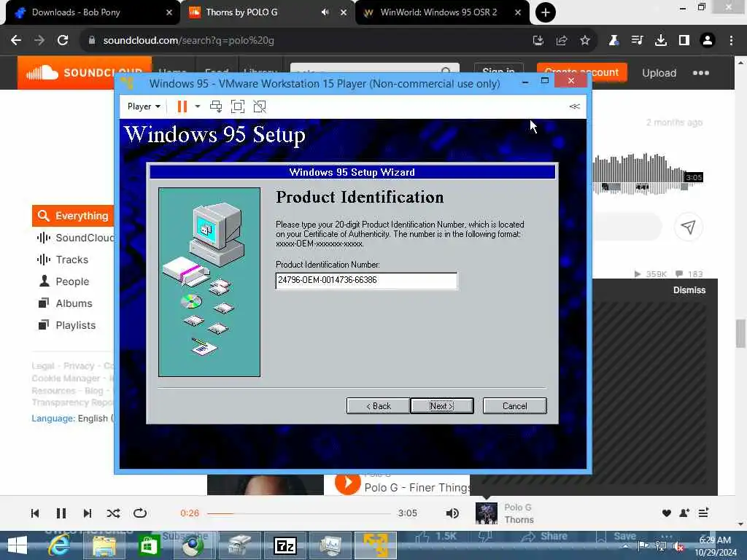Click Next in the Setup Wizard

point(441,405)
